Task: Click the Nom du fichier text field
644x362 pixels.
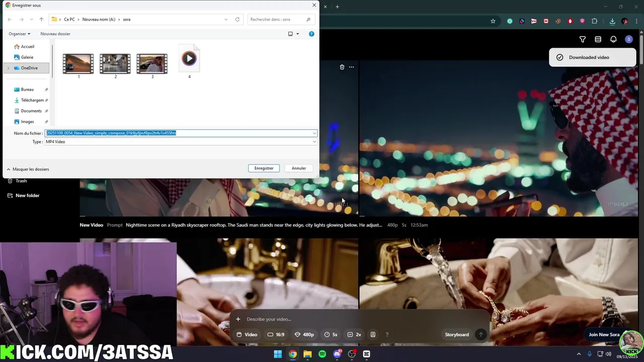Action: (179, 133)
